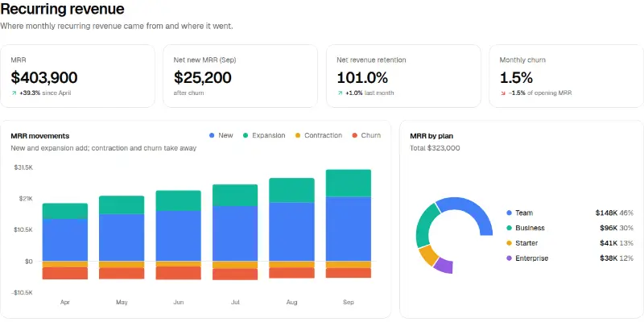Click the Net new MRR (Sep) label
Screen dimensions: 644x322
[205, 60]
